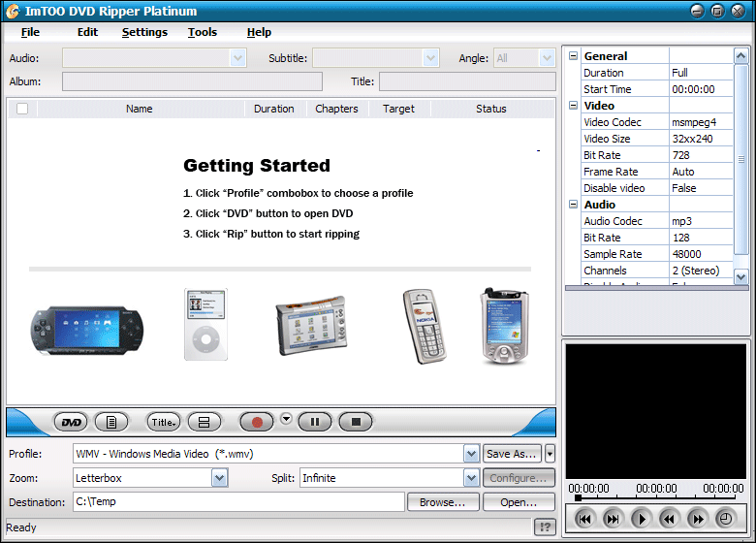Click the red Rip record button

tap(257, 422)
